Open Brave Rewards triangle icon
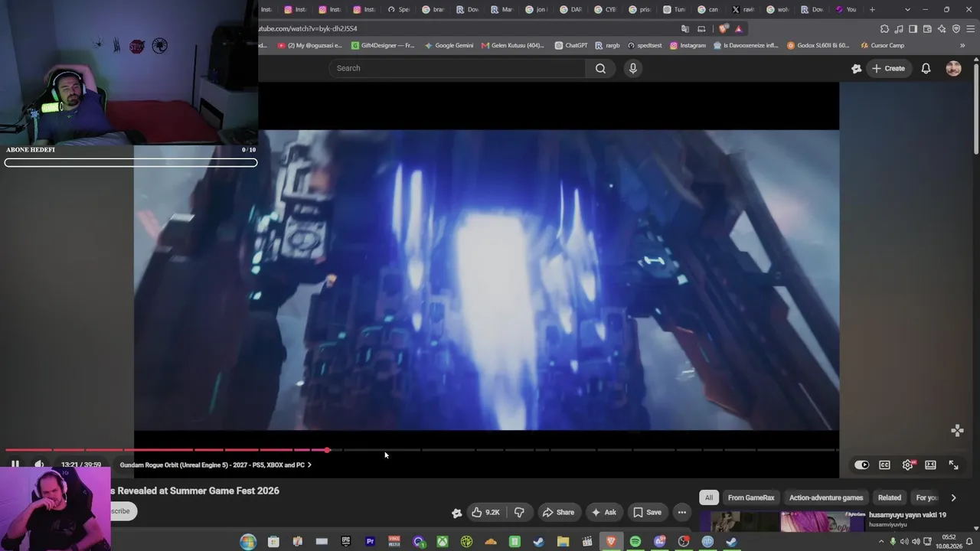Screen dimensions: 980x551 click(x=738, y=29)
